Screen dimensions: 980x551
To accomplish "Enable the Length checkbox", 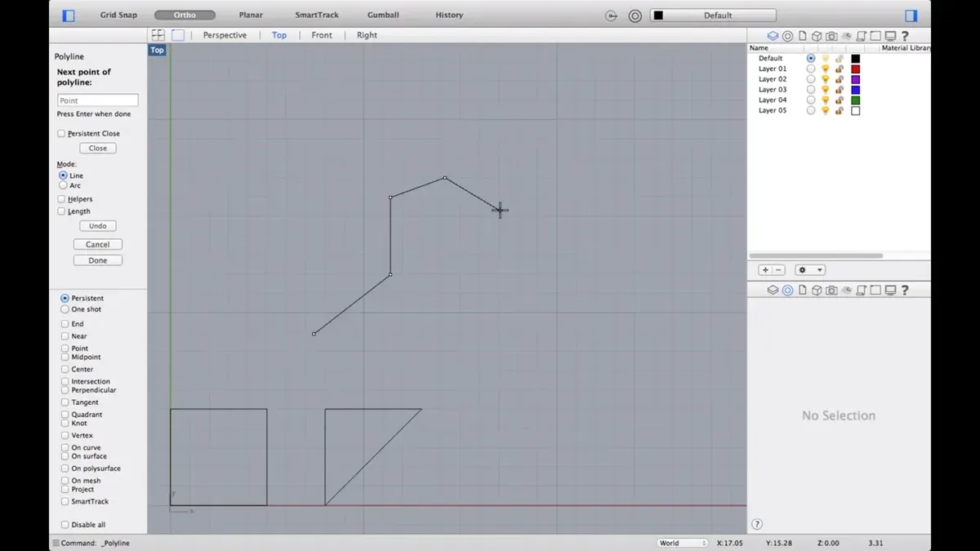I will click(x=61, y=211).
